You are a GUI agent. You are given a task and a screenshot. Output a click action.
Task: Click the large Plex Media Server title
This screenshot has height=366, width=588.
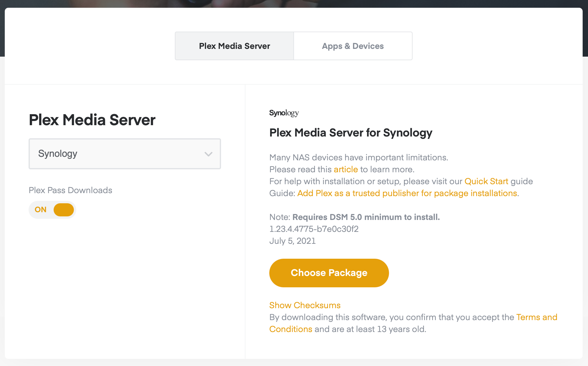(x=92, y=120)
